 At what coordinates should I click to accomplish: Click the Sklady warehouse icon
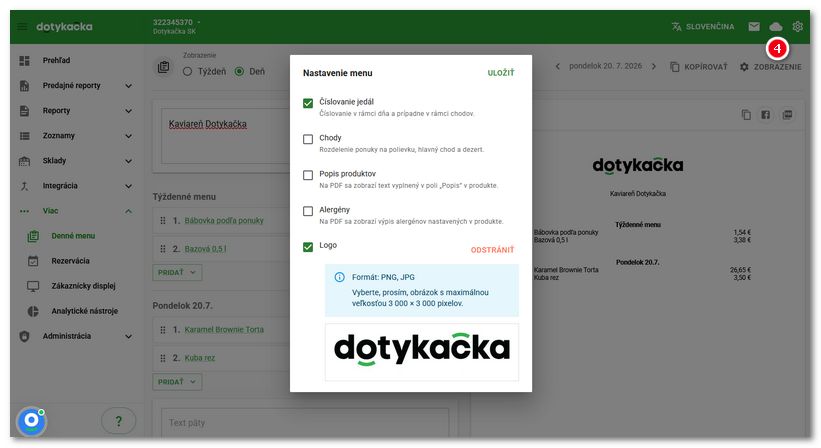coord(25,161)
